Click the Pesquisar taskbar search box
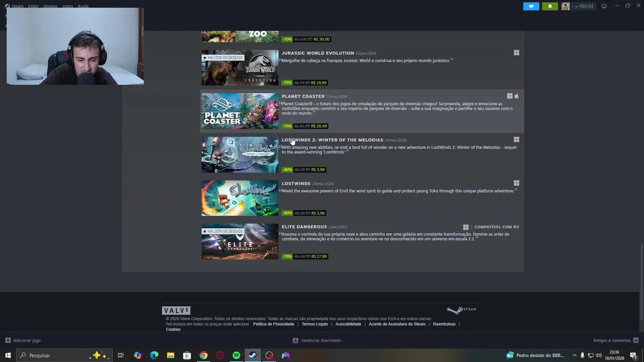 click(63, 355)
